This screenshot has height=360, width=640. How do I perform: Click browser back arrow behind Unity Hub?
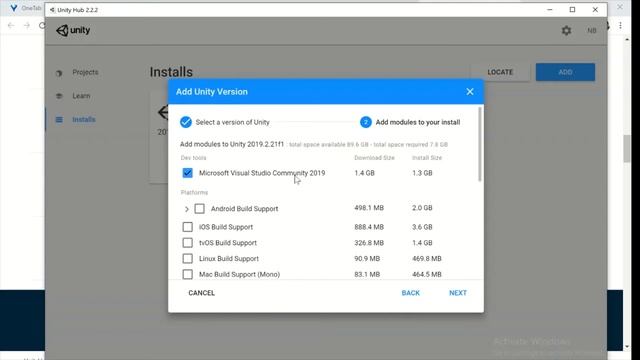[x=11, y=26]
